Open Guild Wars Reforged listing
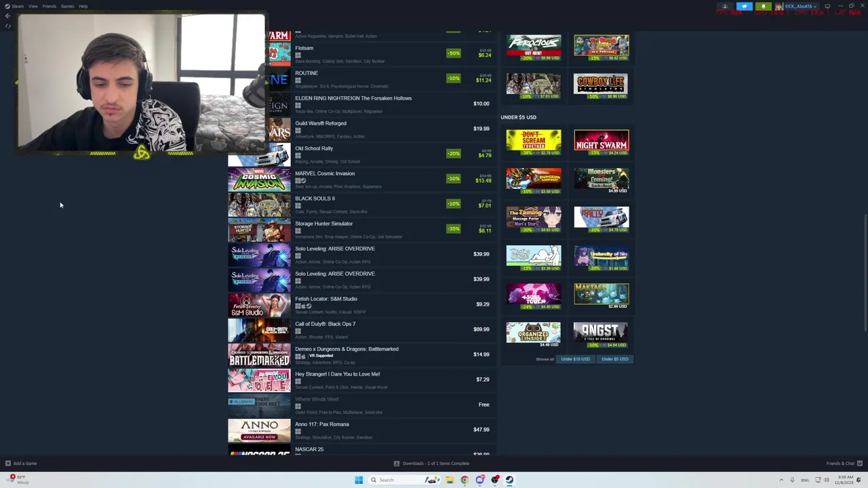Screen dimensions: 868x488 tap(361, 129)
